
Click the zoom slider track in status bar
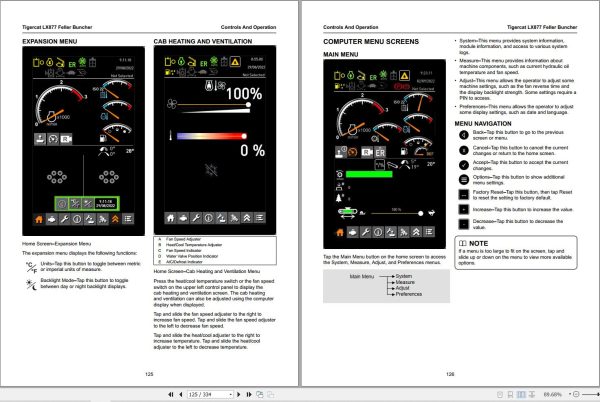(590, 394)
